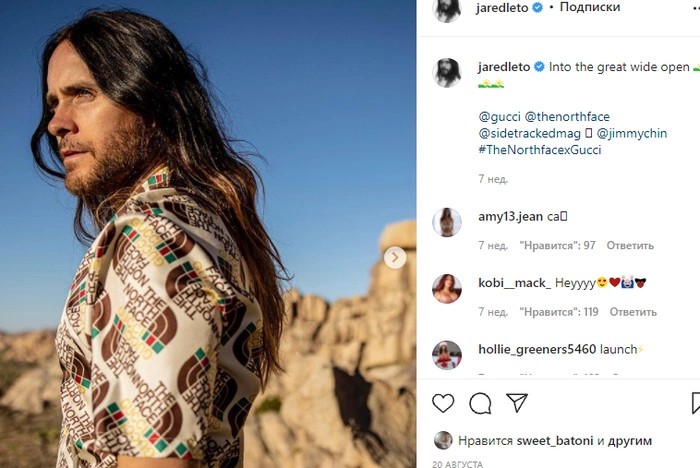Image resolution: width=700 pixels, height=468 pixels.
Task: Save post with bookmark icon
Action: (696, 403)
